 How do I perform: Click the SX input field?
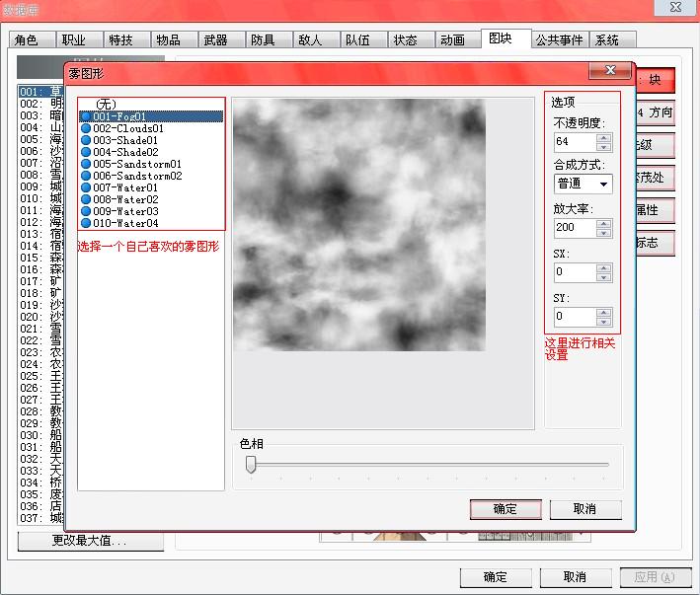click(576, 272)
